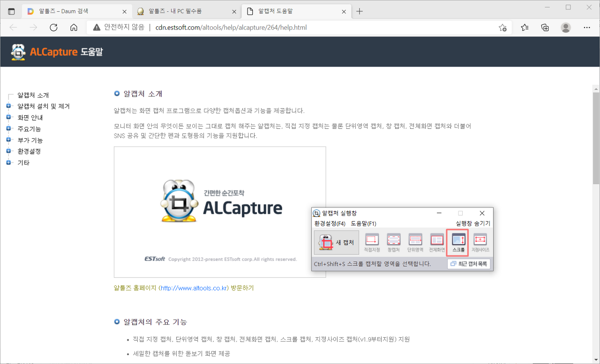Image resolution: width=600 pixels, height=364 pixels.
Task: Expand the 환경설정 tree node
Action: click(x=8, y=151)
